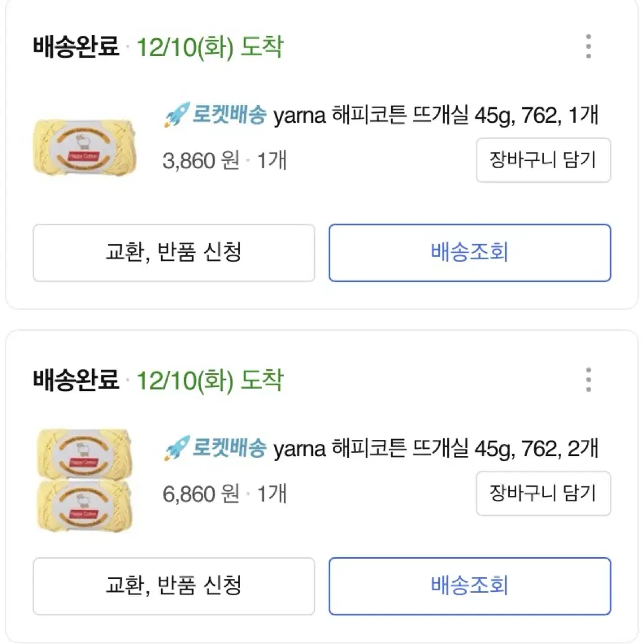Click the 로켓배송 label on the first item
The height and width of the screenshot is (644, 644).
coord(229,114)
